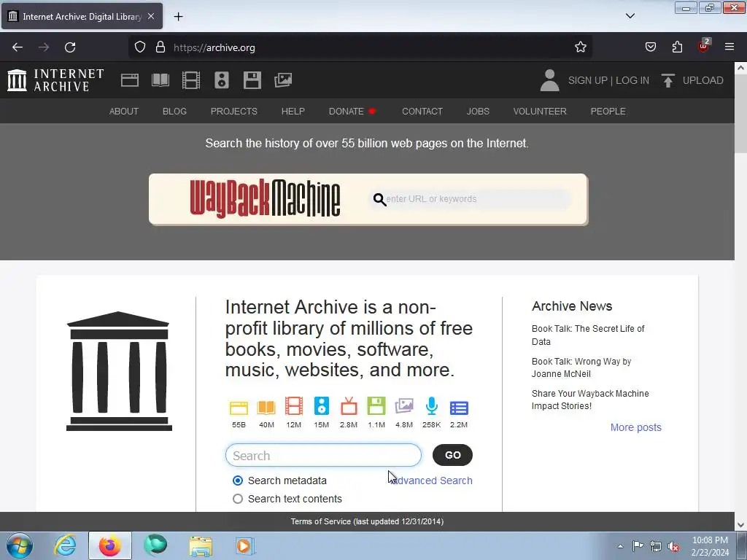
Task: Click the GO search button
Action: pyautogui.click(x=452, y=455)
